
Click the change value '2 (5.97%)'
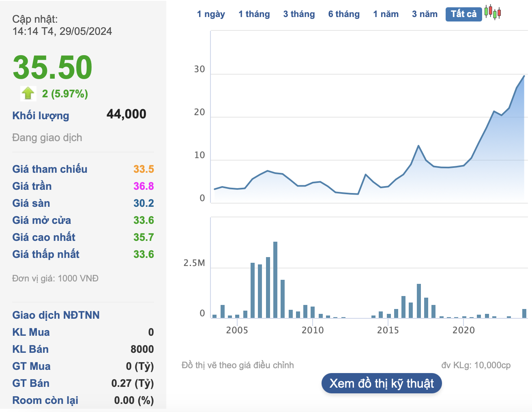point(65,94)
